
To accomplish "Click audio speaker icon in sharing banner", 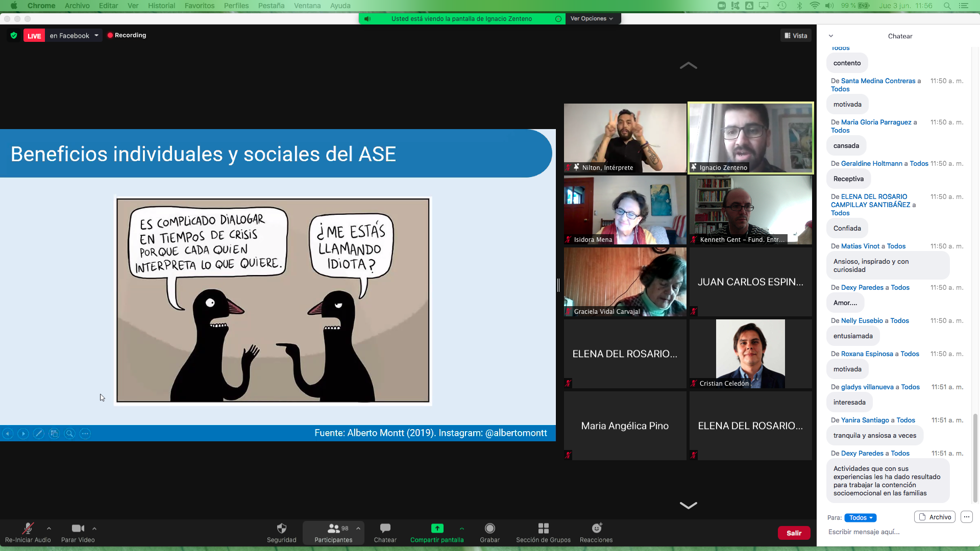I will pos(367,19).
